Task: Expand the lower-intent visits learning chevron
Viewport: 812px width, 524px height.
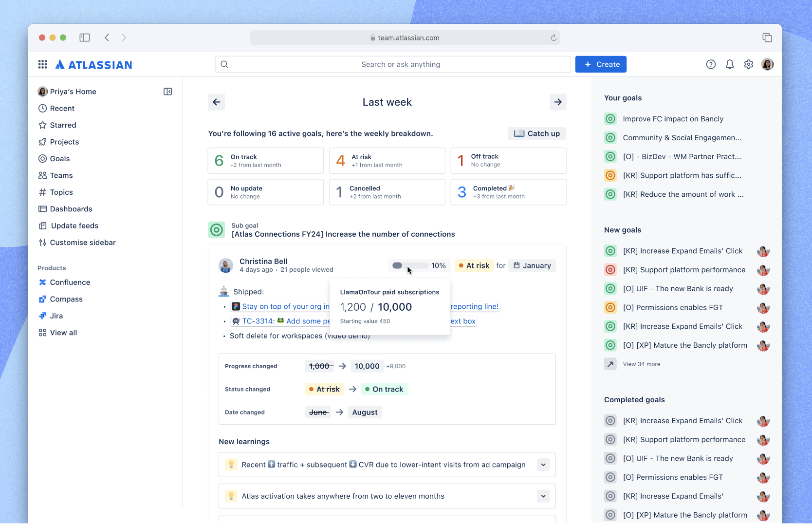Action: coord(543,465)
